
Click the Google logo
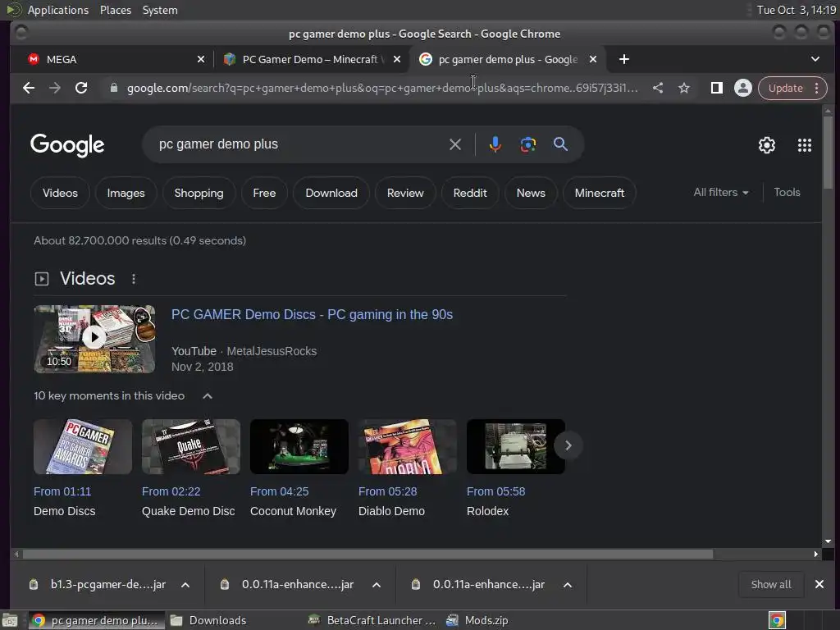(x=67, y=145)
